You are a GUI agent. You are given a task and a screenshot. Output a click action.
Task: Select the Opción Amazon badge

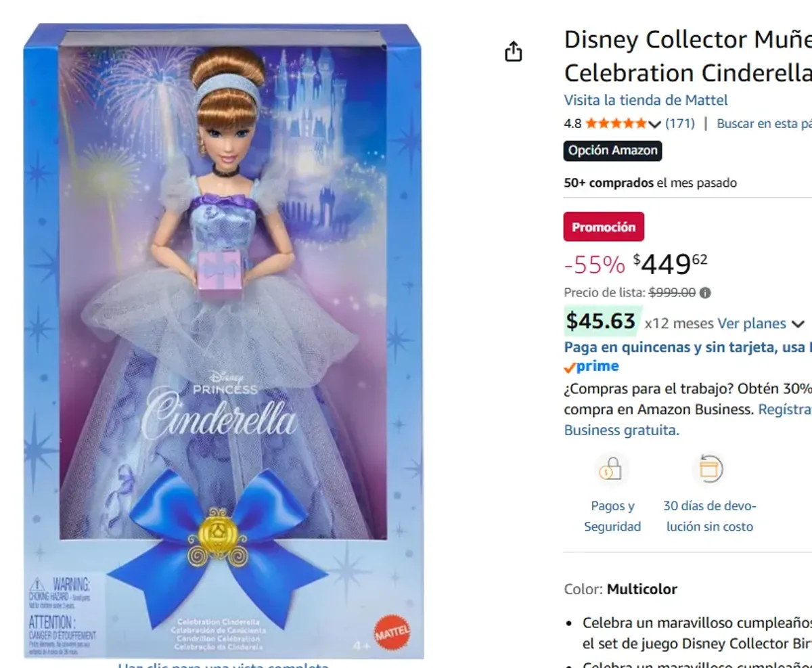pos(612,150)
